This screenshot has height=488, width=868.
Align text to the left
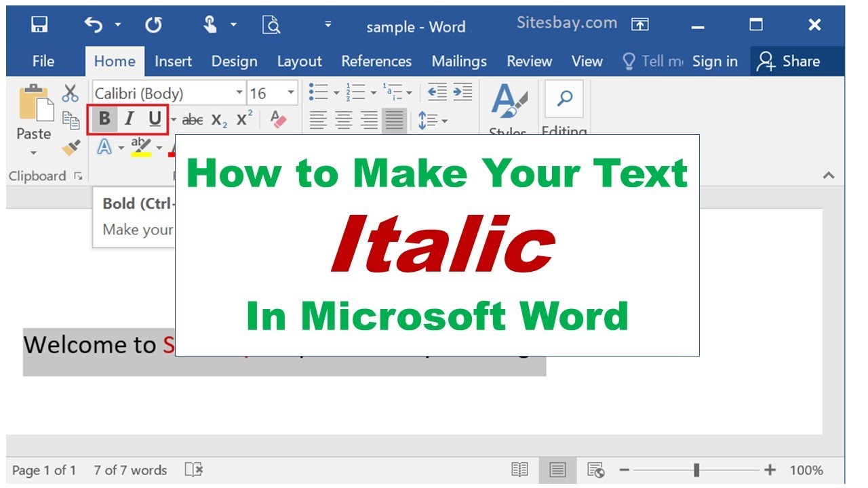coord(318,121)
